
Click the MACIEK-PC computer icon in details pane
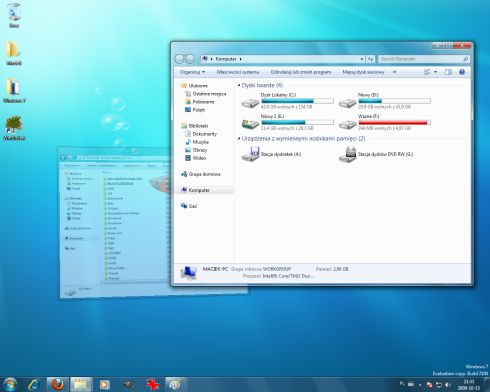click(188, 272)
